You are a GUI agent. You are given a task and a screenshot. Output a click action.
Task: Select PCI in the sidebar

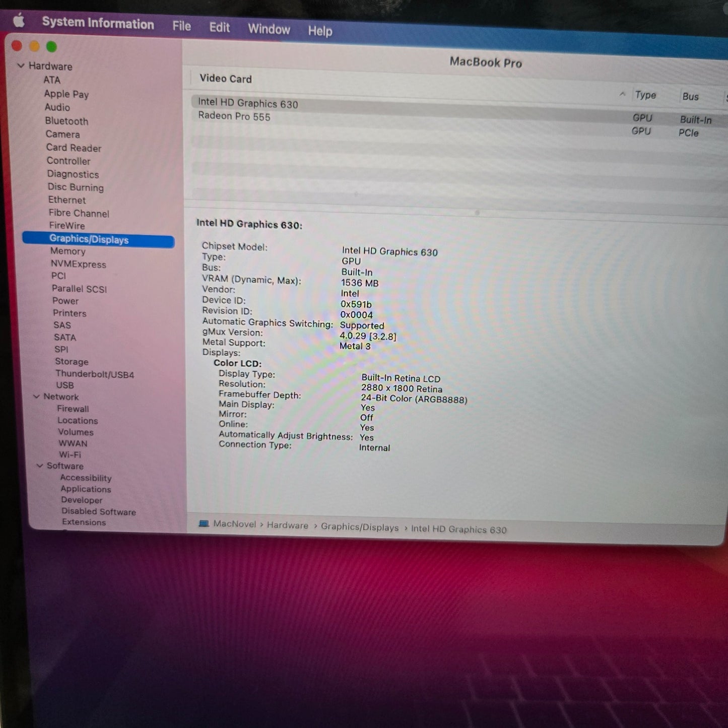click(58, 276)
